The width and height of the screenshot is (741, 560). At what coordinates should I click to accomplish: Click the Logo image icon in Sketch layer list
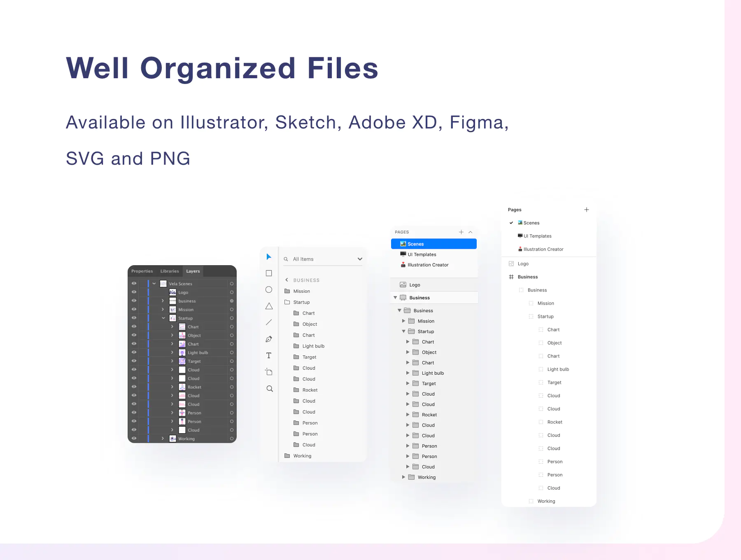pos(403,285)
